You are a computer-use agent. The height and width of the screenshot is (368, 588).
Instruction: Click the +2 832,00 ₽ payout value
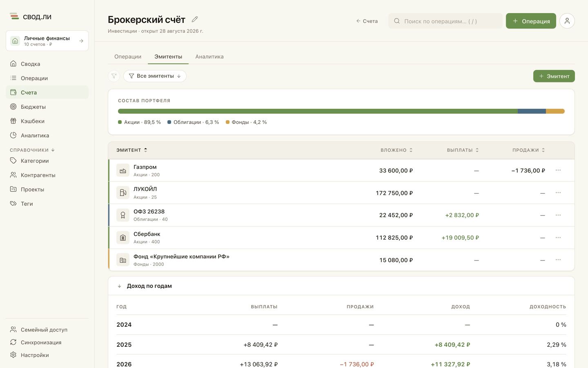462,215
